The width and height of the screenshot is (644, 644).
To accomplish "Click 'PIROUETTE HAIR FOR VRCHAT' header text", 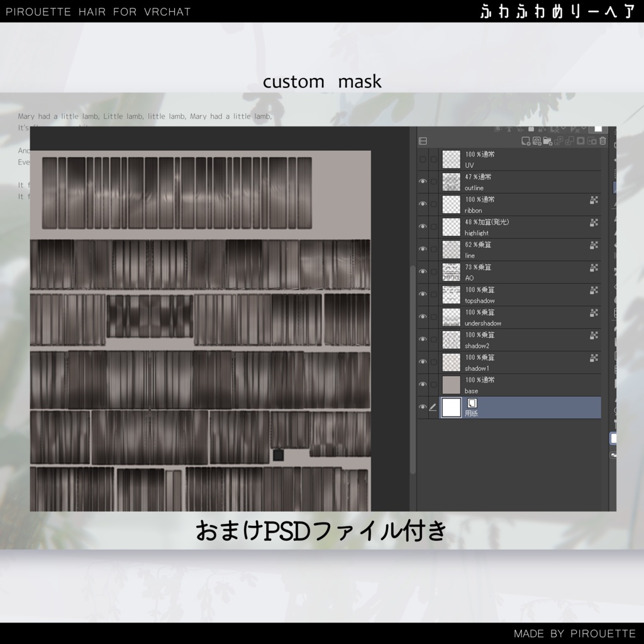I will (98, 12).
